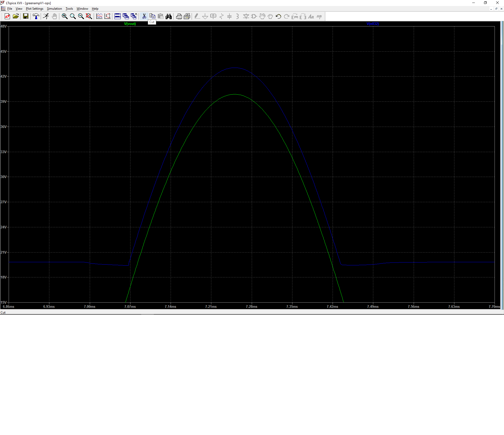Click the Cascade windows icon
Image resolution: width=504 pixels, height=435 pixels.
[x=126, y=16]
